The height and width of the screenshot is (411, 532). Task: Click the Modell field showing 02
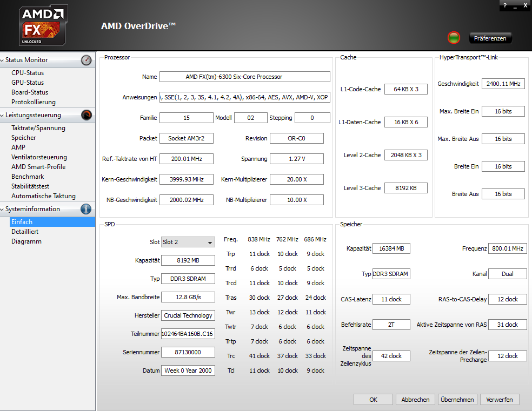tap(250, 118)
